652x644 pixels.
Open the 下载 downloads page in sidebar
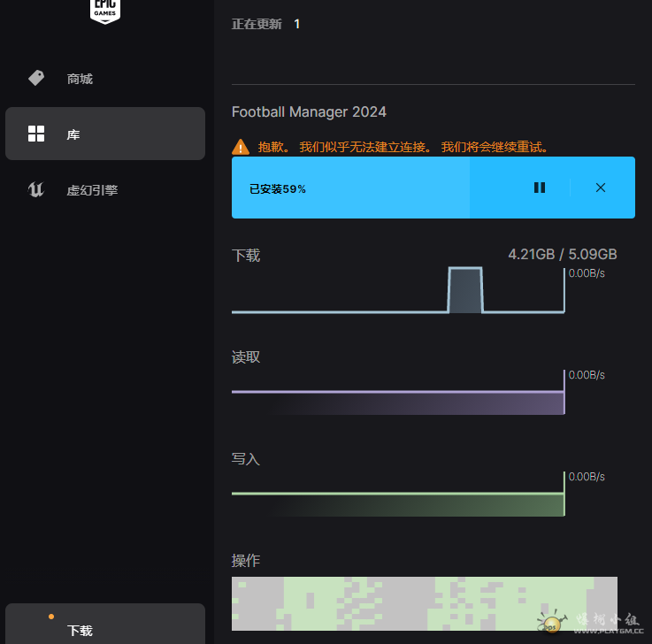pos(104,624)
